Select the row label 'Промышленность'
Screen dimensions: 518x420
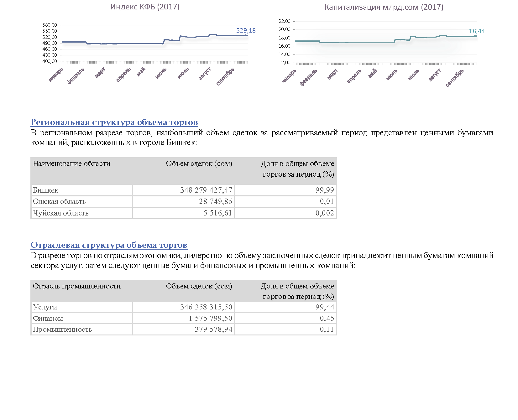tap(62, 329)
